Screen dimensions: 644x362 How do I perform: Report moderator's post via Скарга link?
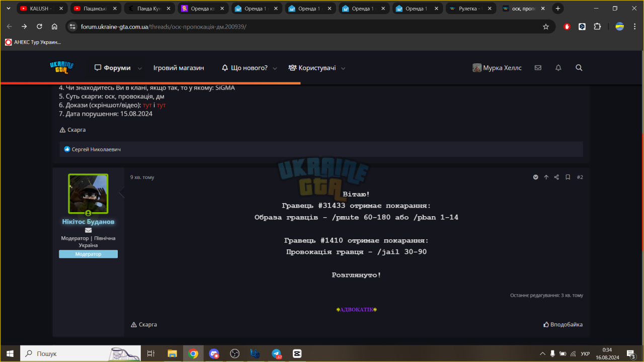(144, 324)
